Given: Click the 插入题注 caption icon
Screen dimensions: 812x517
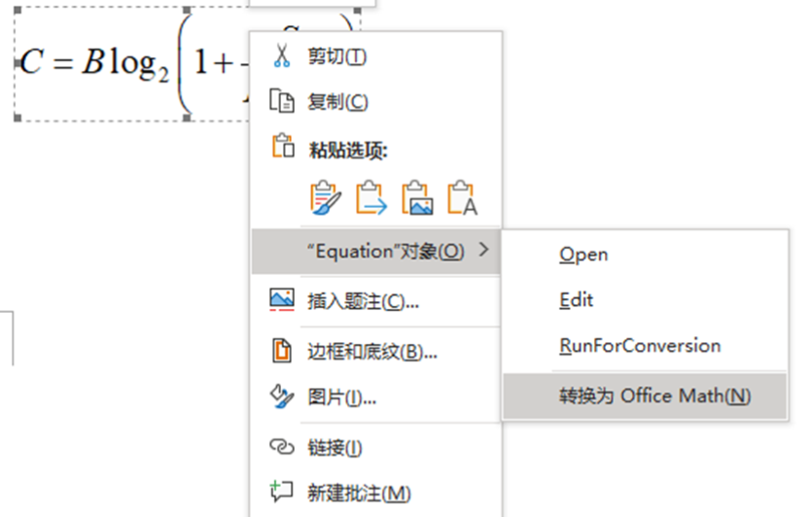Looking at the screenshot, I should [281, 301].
